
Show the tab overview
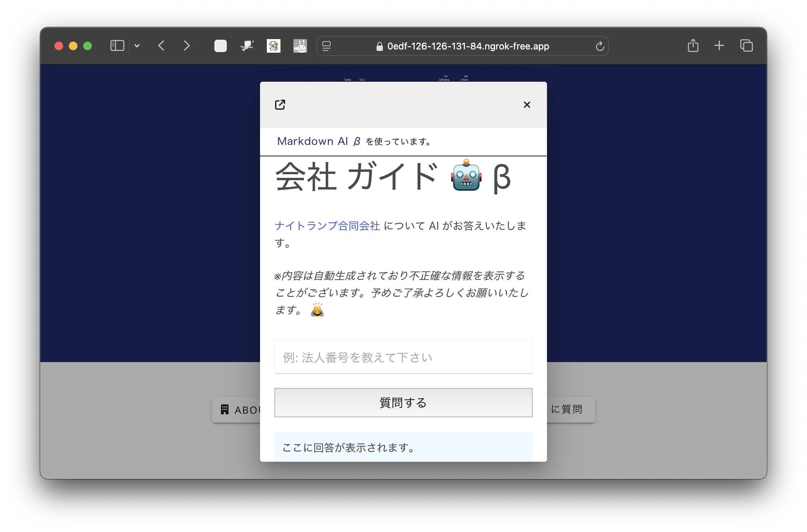pyautogui.click(x=746, y=46)
